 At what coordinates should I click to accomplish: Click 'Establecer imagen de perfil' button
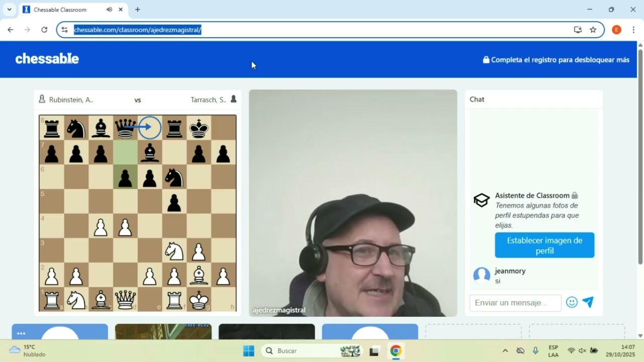point(544,245)
